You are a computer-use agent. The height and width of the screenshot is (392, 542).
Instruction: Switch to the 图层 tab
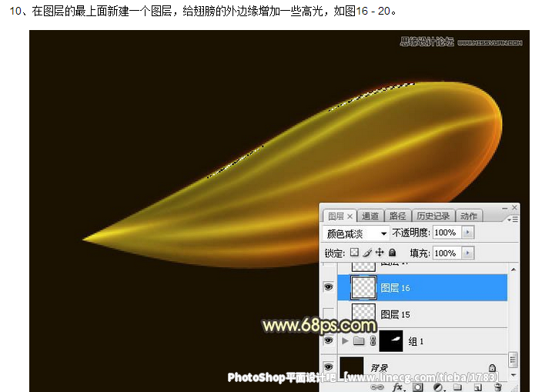pyautogui.click(x=336, y=216)
